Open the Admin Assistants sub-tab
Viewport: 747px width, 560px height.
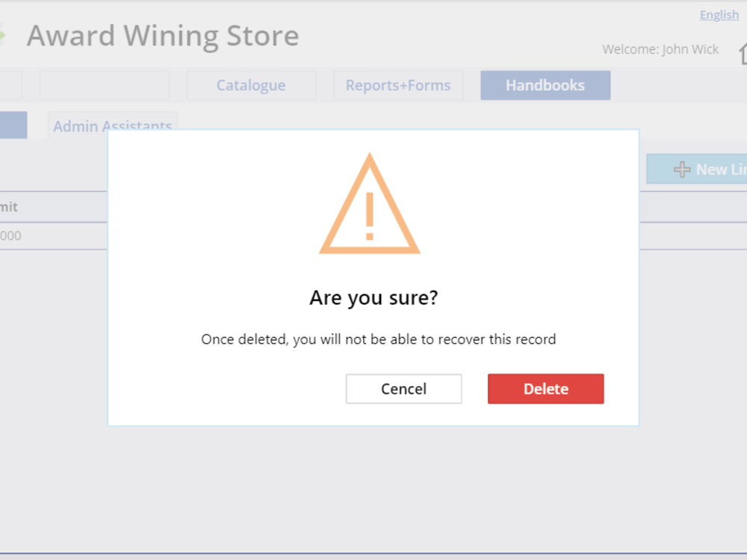(x=113, y=125)
